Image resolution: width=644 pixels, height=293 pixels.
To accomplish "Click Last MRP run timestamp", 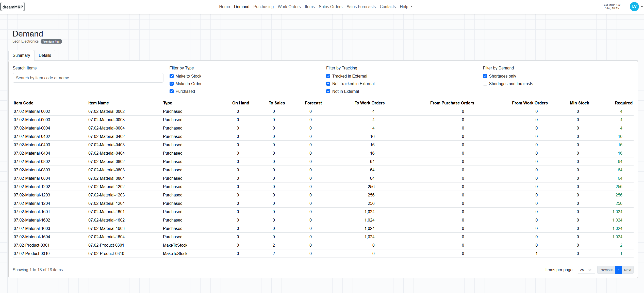I will point(612,7).
